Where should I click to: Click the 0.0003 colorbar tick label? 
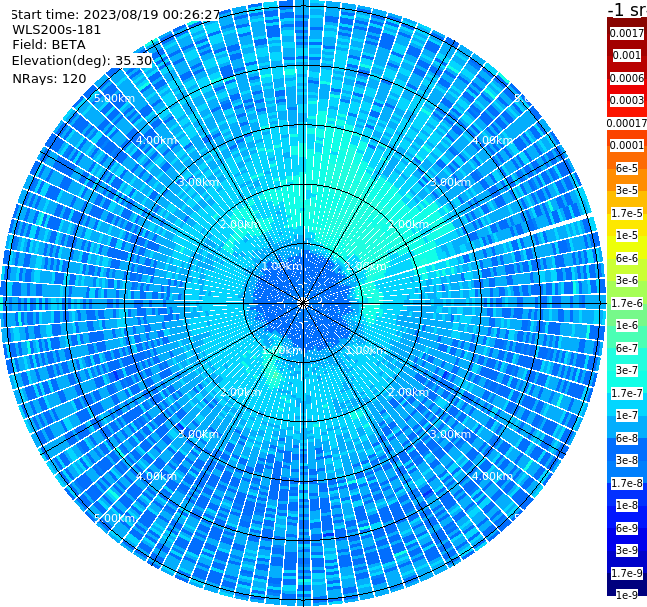[x=627, y=100]
